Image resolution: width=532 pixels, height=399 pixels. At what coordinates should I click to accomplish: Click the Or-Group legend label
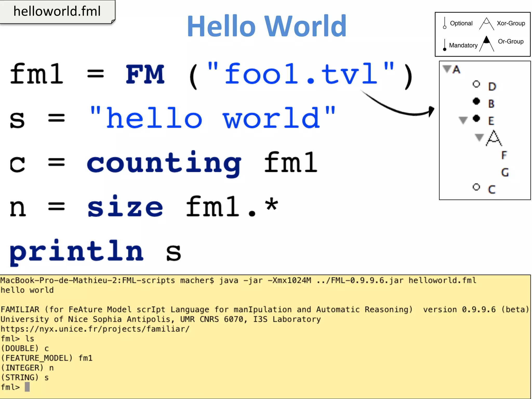click(x=511, y=41)
